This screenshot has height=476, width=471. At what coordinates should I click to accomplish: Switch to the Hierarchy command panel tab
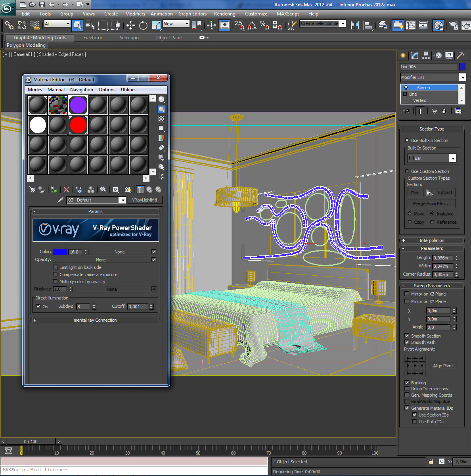426,56
